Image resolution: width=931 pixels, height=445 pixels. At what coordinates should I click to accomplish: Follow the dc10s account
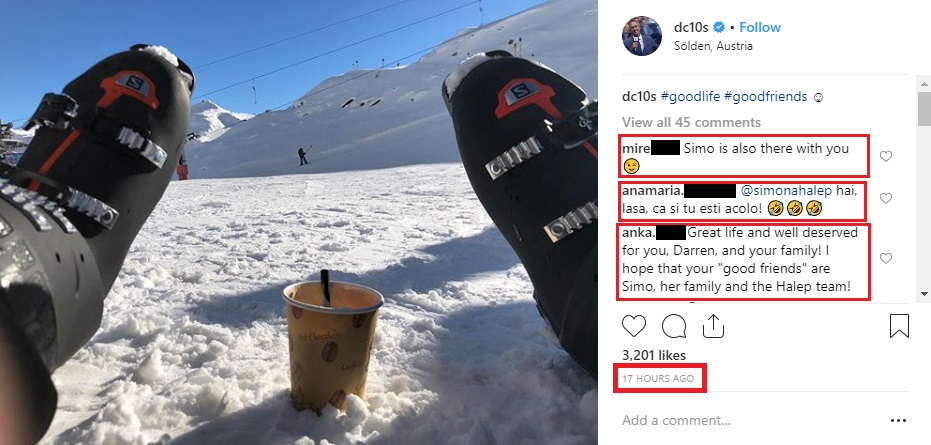(x=760, y=27)
